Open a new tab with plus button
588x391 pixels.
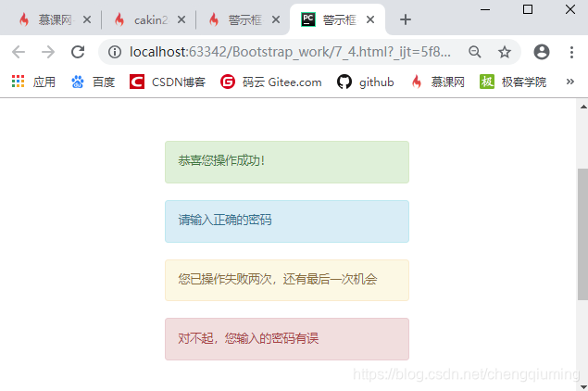pyautogui.click(x=406, y=19)
